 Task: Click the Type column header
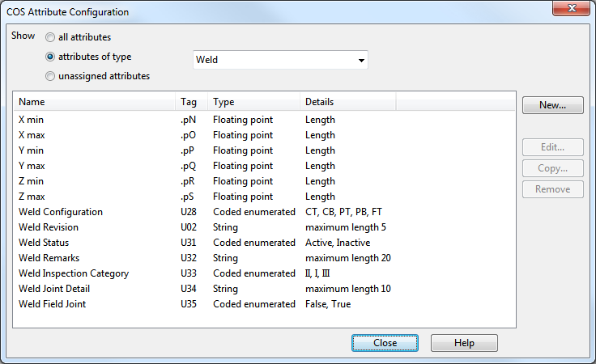(253, 102)
